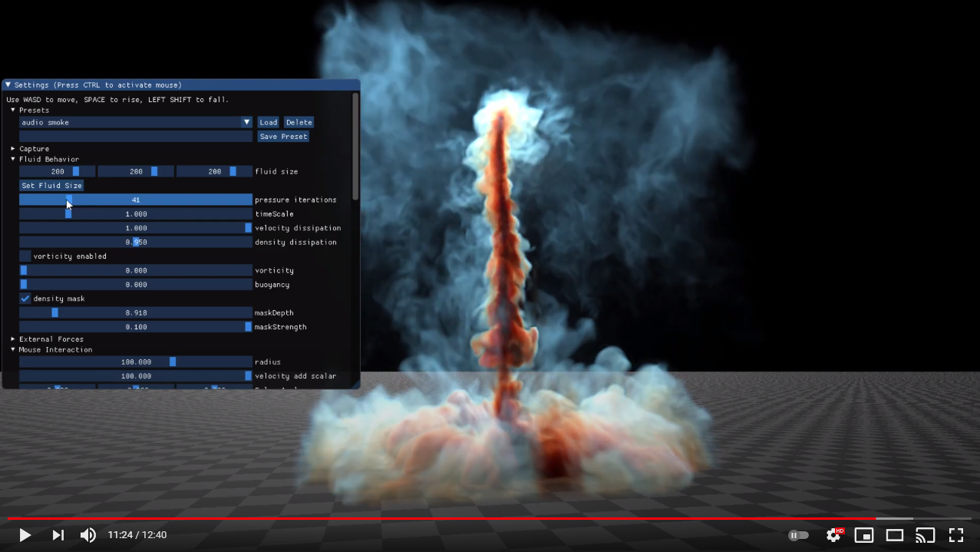This screenshot has height=552, width=980.
Task: Switch to miniplayer mode
Action: pyautogui.click(x=864, y=535)
